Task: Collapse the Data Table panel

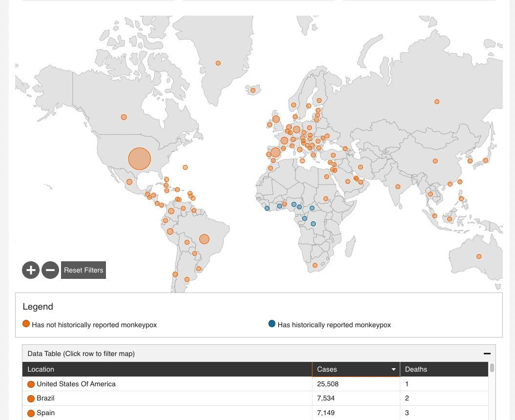Action: point(487,354)
